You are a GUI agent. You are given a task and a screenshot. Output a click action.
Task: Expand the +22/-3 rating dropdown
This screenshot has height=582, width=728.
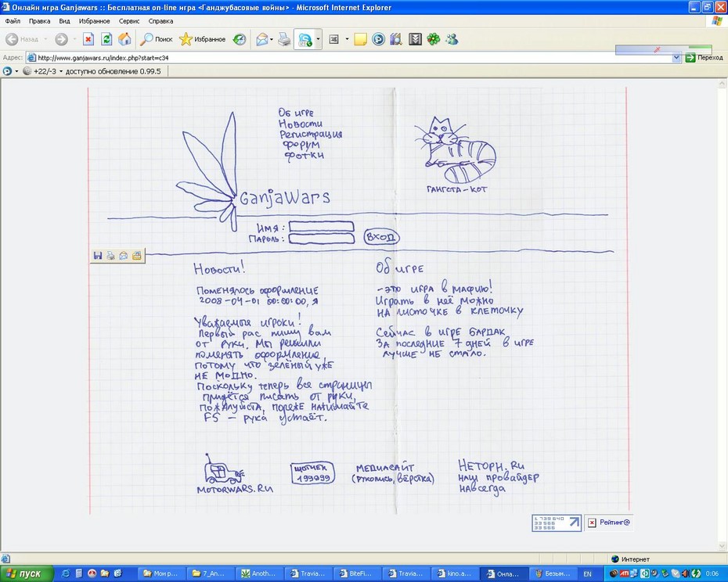[x=61, y=71]
